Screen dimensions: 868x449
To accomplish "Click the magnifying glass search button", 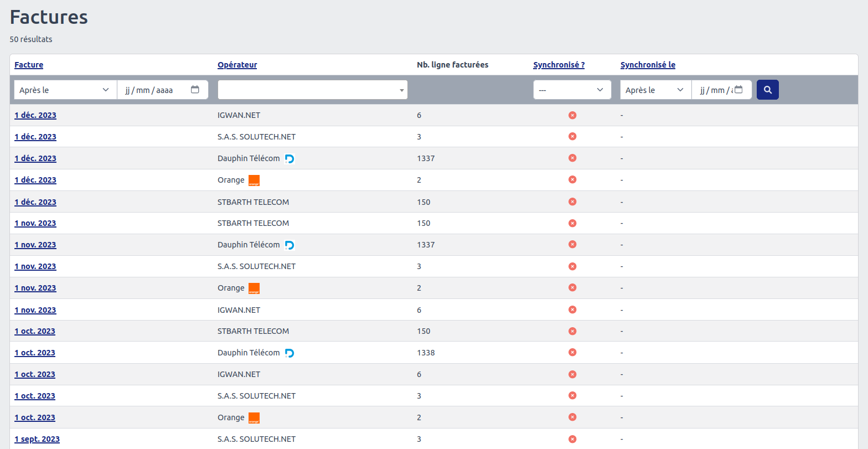I will click(x=767, y=90).
